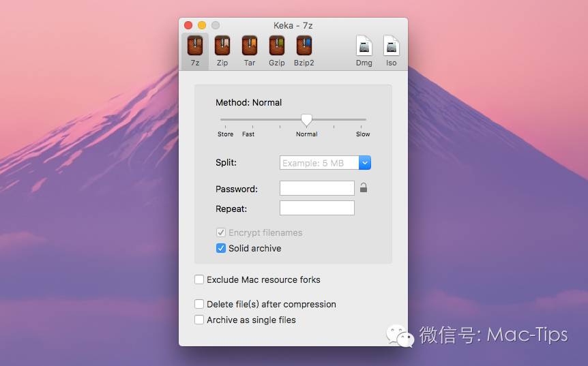Pick the Gzip format icon
This screenshot has width=588, height=366.
pos(277,46)
